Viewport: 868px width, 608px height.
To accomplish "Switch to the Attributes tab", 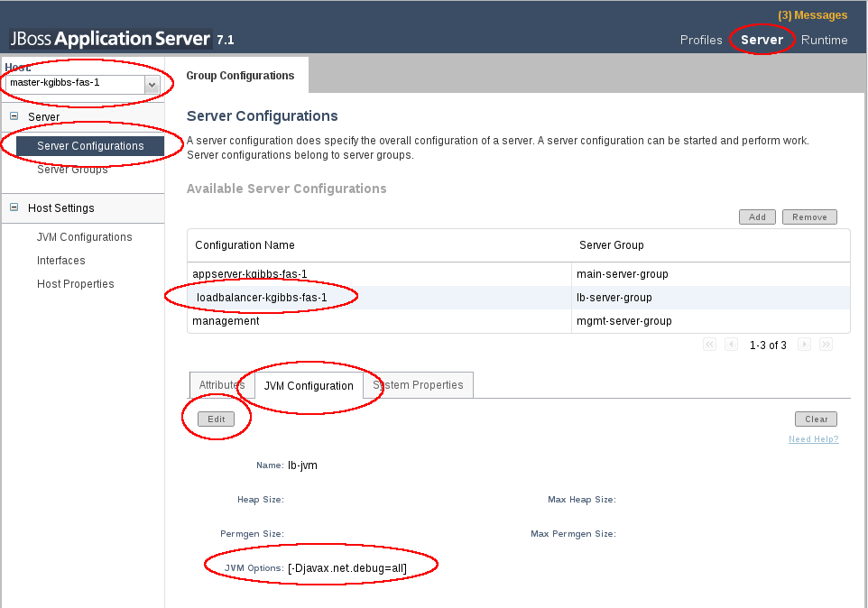I will [222, 385].
